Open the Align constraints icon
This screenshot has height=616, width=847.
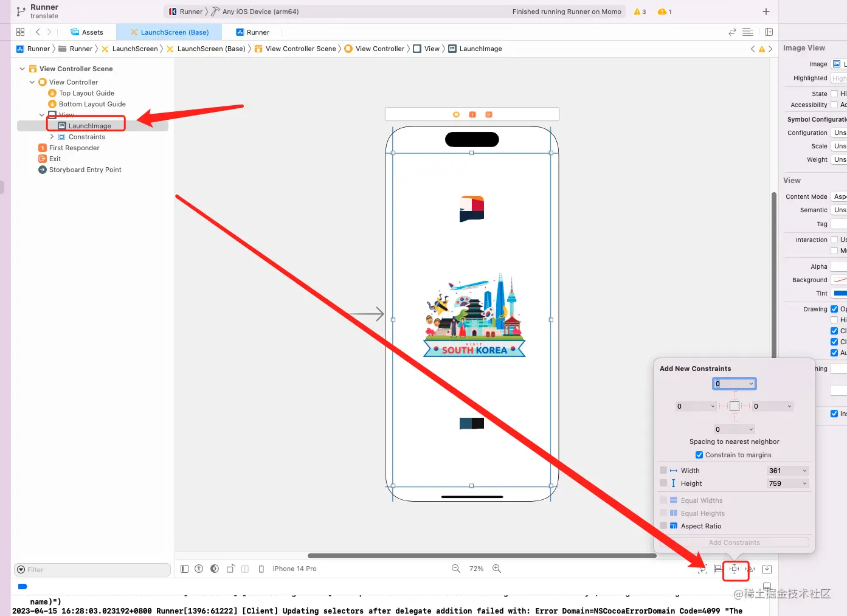(x=718, y=569)
